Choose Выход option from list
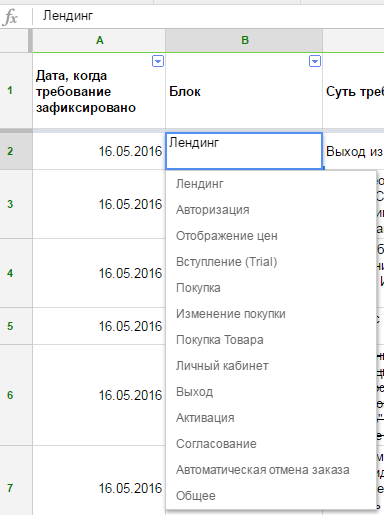This screenshot has width=384, height=515. coord(271,392)
